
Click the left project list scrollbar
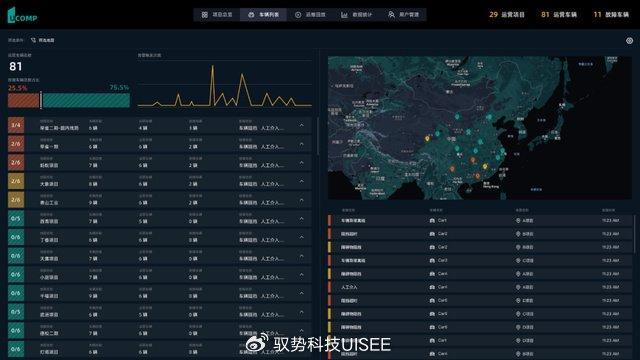[x=318, y=136]
